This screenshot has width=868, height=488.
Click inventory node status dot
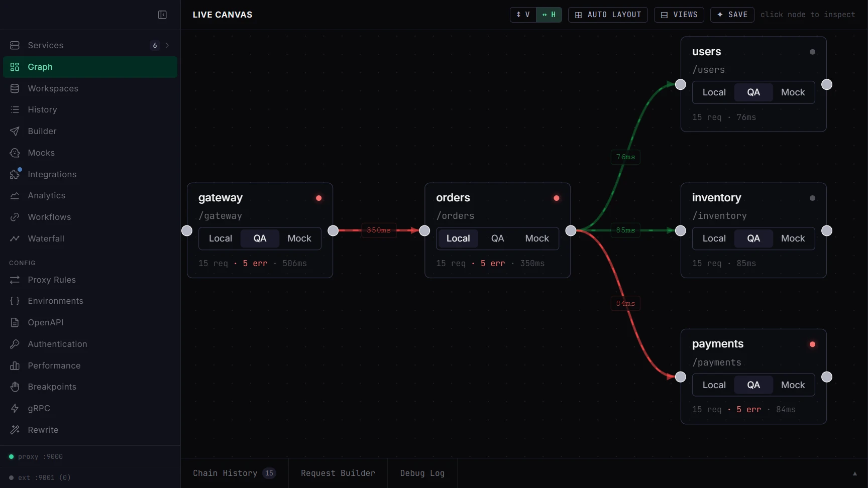click(x=812, y=198)
